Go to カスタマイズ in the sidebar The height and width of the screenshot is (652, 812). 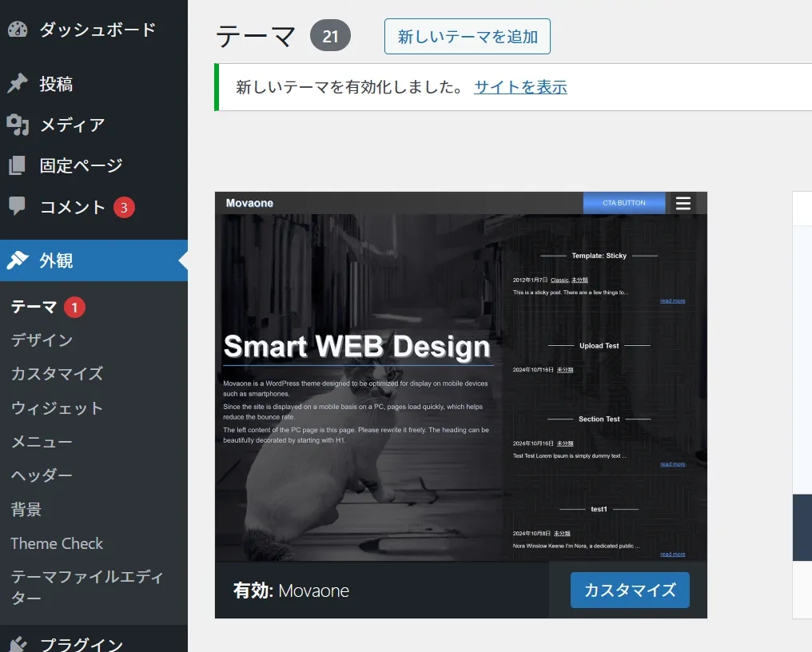coord(57,374)
